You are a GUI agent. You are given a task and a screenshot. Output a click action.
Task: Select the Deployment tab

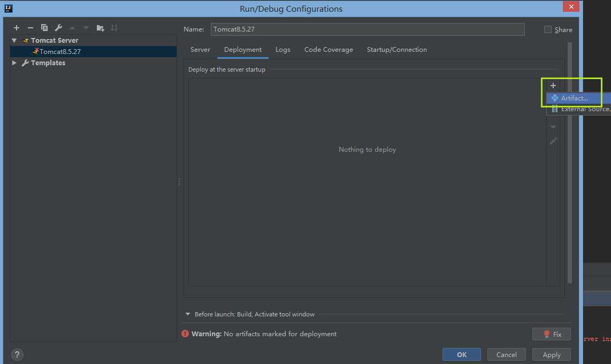[243, 50]
